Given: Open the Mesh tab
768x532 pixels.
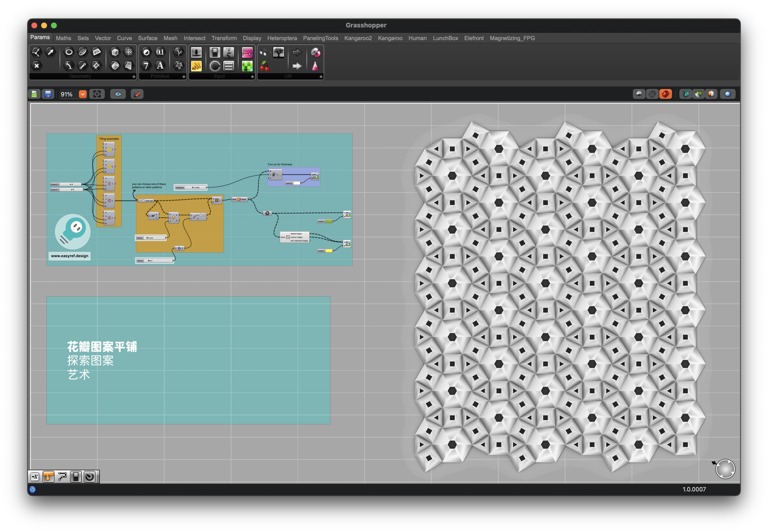Looking at the screenshot, I should coord(170,38).
